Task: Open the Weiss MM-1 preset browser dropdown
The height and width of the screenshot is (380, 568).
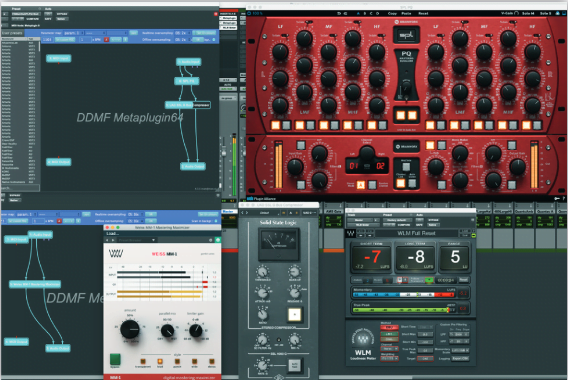Action: (x=137, y=240)
